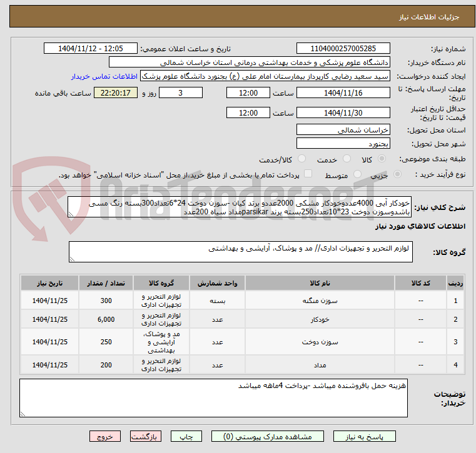This screenshot has height=453, width=476.
Task: Click the price validity time 12:00
Action: click(x=248, y=113)
